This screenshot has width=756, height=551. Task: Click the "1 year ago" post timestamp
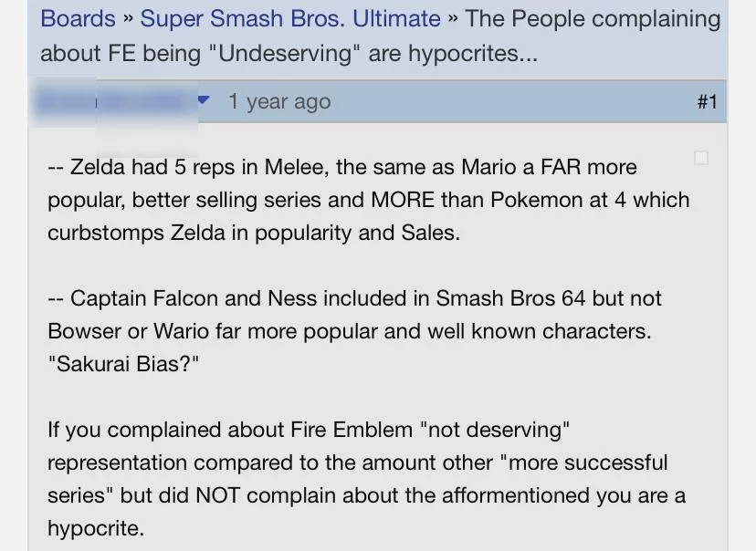[x=279, y=101]
